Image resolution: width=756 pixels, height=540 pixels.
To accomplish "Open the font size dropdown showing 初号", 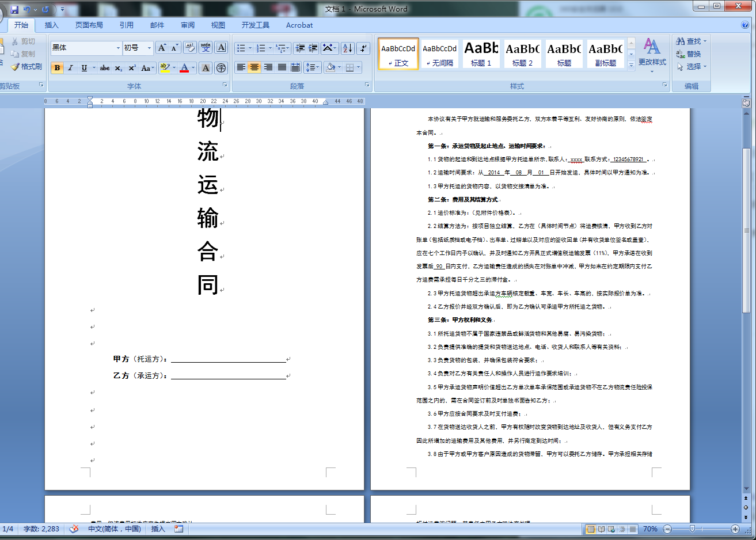I will pos(149,48).
